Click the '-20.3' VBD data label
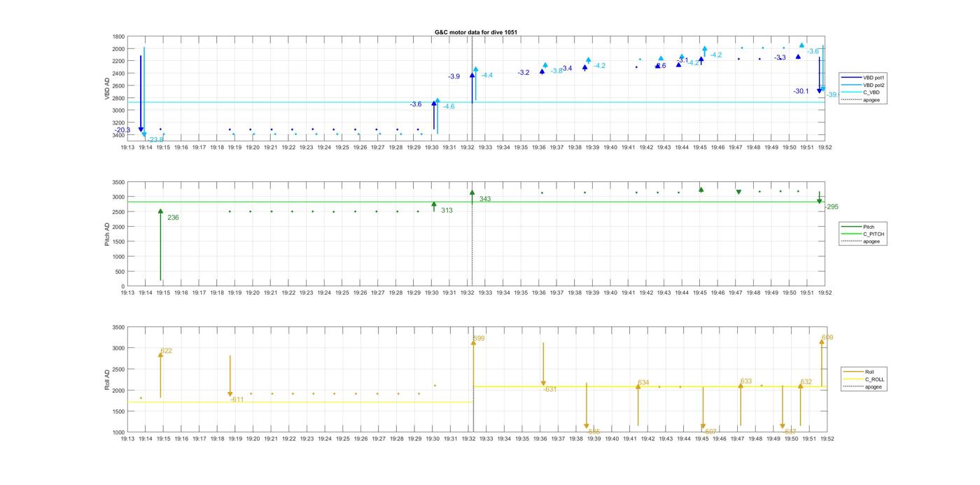 click(x=122, y=130)
